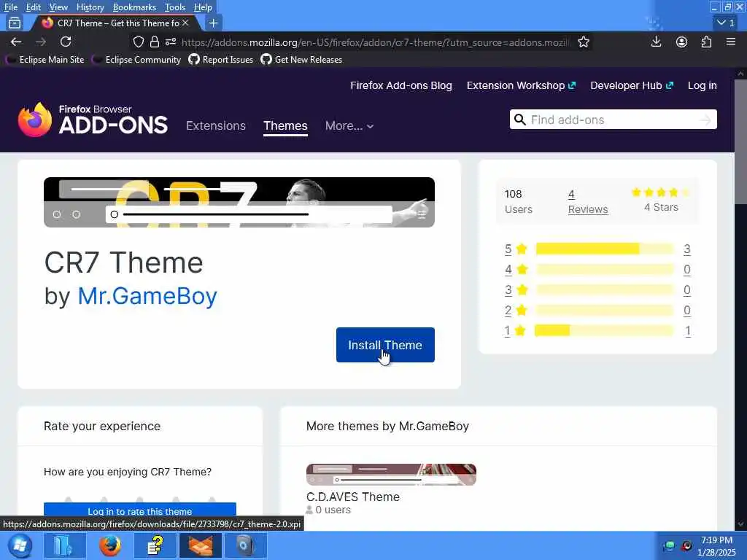747x560 pixels.
Task: Filter reviews by 1 star bar
Action: pos(605,330)
